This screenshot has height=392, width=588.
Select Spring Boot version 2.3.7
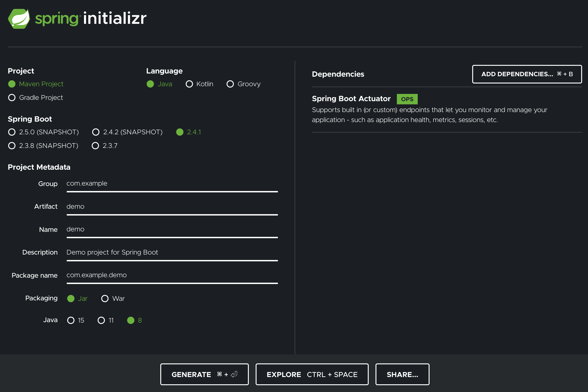pyautogui.click(x=95, y=145)
